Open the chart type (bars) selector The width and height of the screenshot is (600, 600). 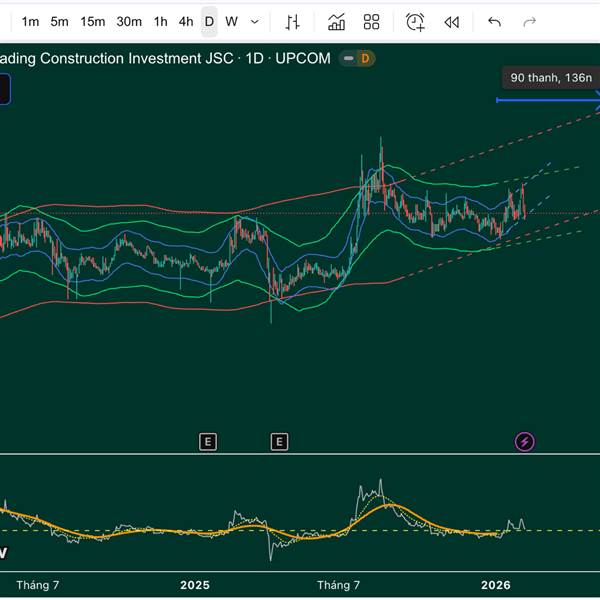click(x=292, y=21)
